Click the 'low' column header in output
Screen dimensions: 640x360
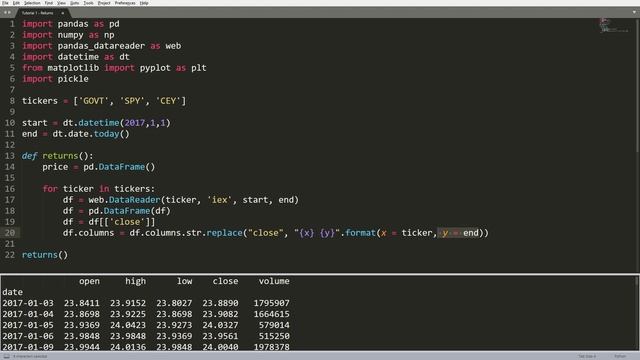(x=184, y=281)
